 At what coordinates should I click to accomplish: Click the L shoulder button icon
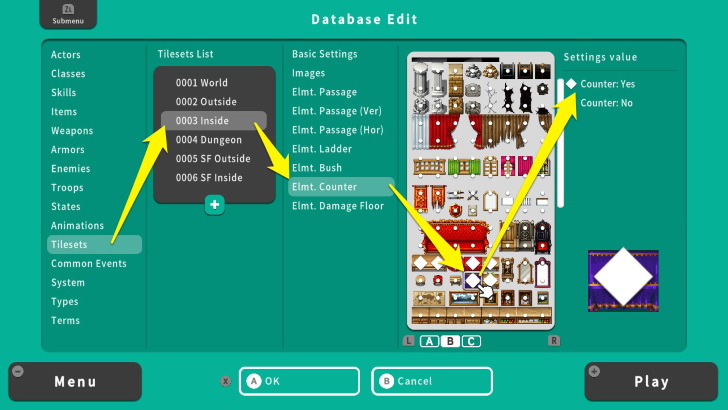409,341
